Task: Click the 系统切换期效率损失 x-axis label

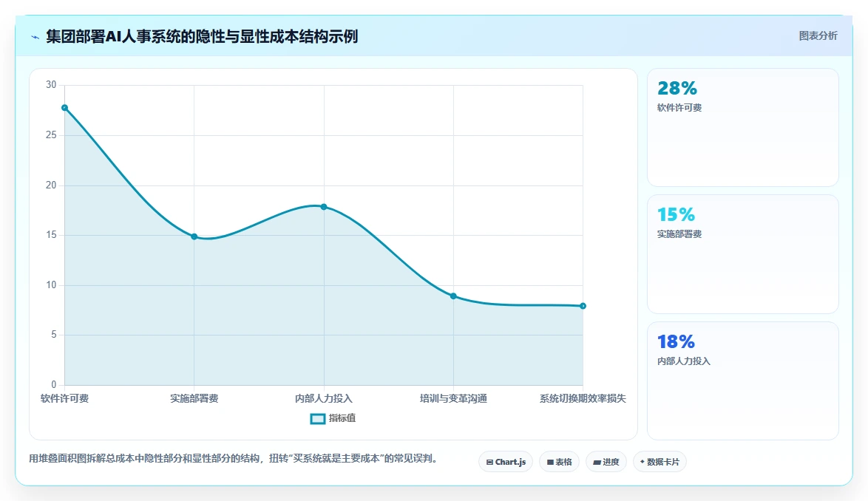Action: click(583, 399)
